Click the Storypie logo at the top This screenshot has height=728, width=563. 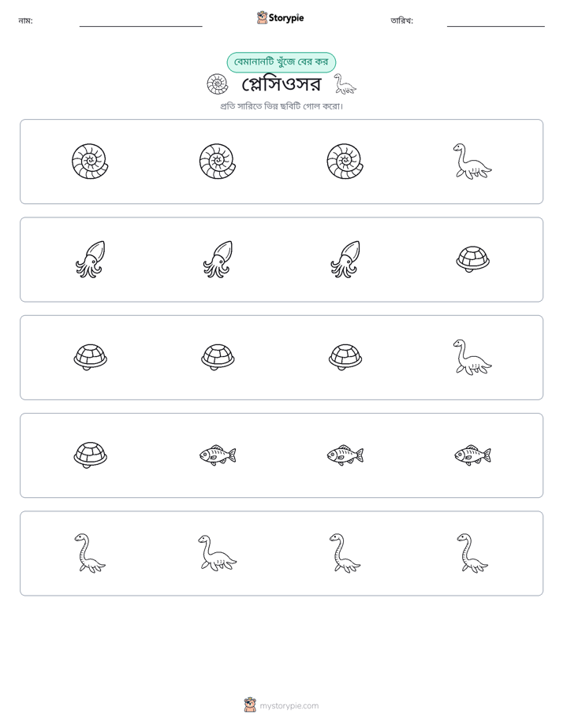[280, 18]
